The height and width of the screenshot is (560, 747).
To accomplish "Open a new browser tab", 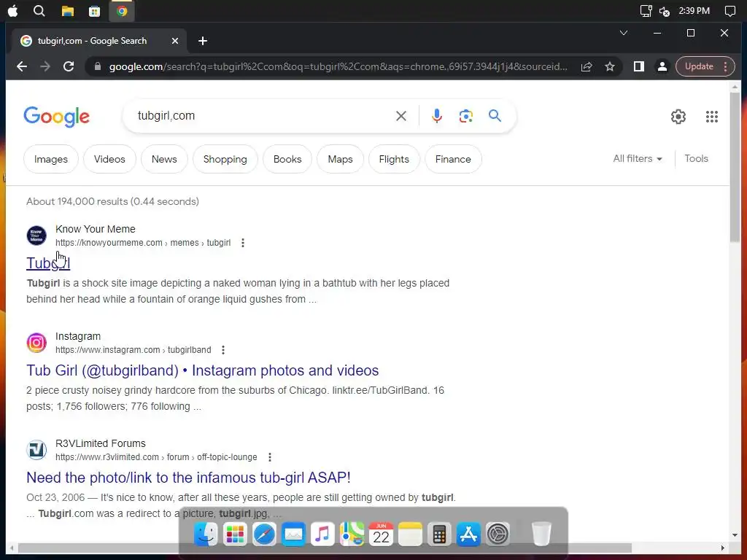I will point(203,41).
